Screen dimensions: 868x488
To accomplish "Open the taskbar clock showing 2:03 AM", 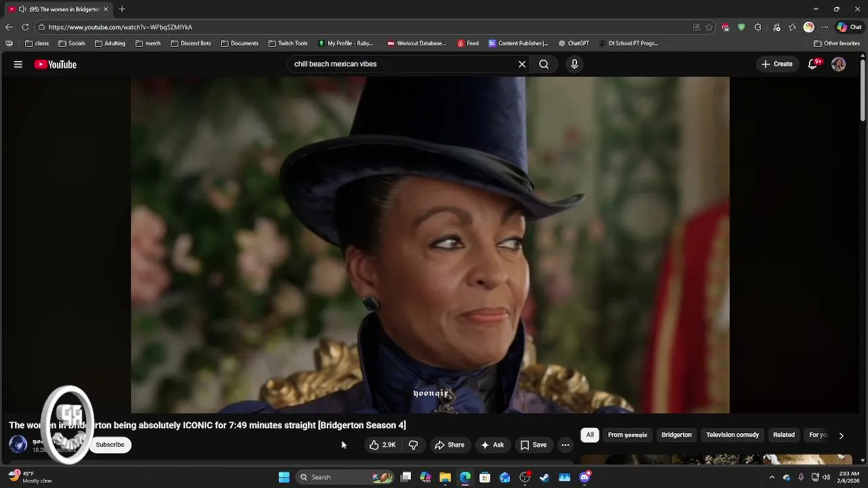I will tap(850, 477).
